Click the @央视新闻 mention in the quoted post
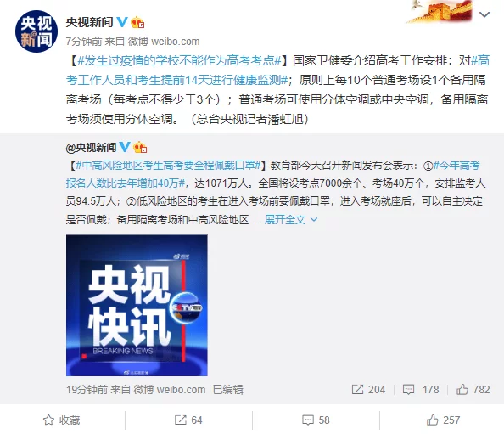The width and height of the screenshot is (504, 434). (x=91, y=147)
